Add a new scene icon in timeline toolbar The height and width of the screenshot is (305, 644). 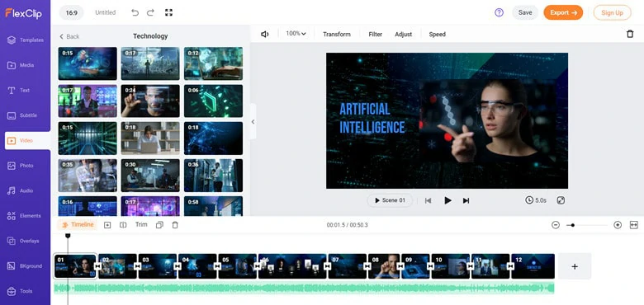107,225
